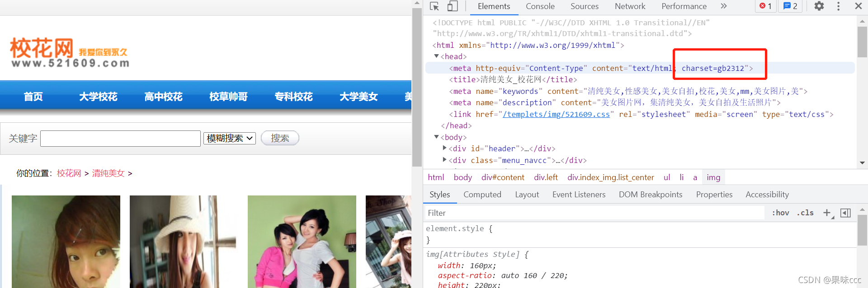Screen dimensions: 868x288
Task: Open the 校草帅哥 nav item
Action: (x=228, y=97)
